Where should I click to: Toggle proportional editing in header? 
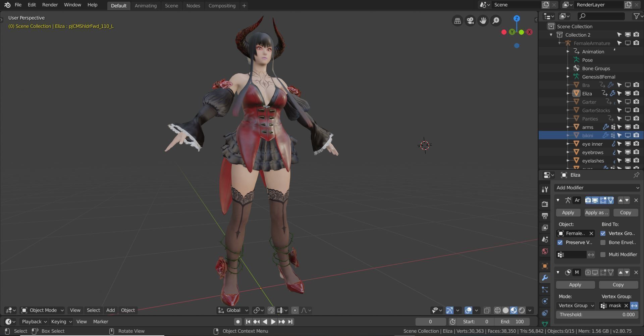295,310
